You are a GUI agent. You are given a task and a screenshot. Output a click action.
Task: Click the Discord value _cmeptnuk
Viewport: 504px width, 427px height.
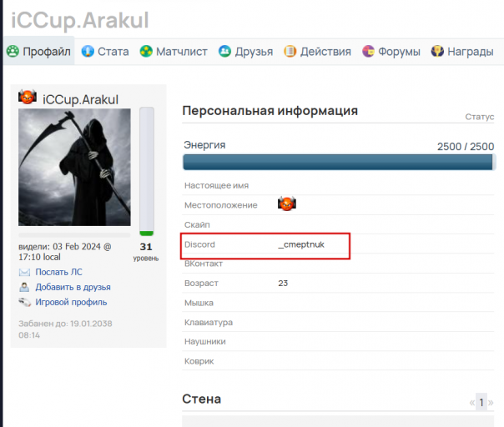pos(301,244)
